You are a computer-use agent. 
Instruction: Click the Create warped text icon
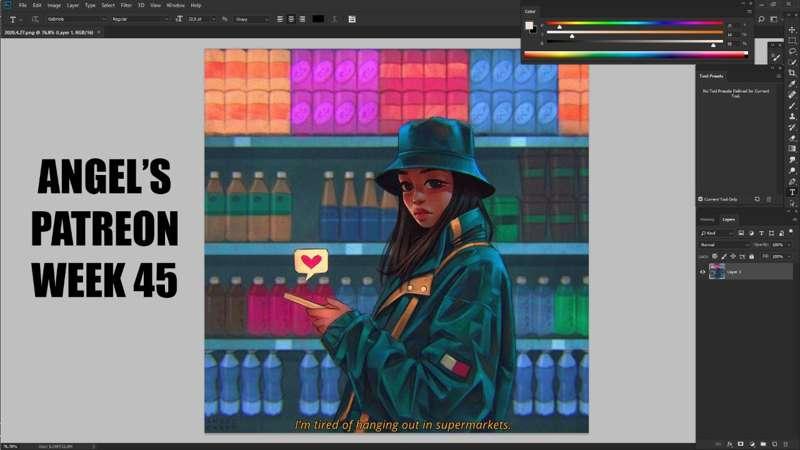point(335,19)
